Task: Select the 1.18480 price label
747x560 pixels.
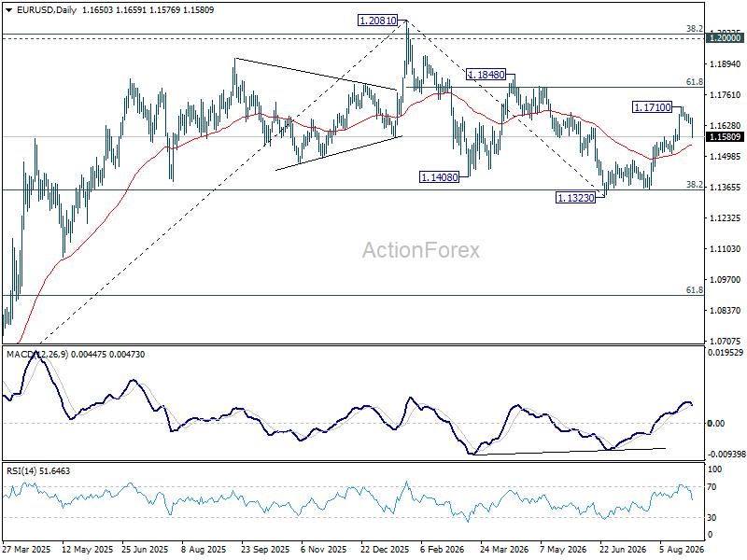Action: point(486,75)
